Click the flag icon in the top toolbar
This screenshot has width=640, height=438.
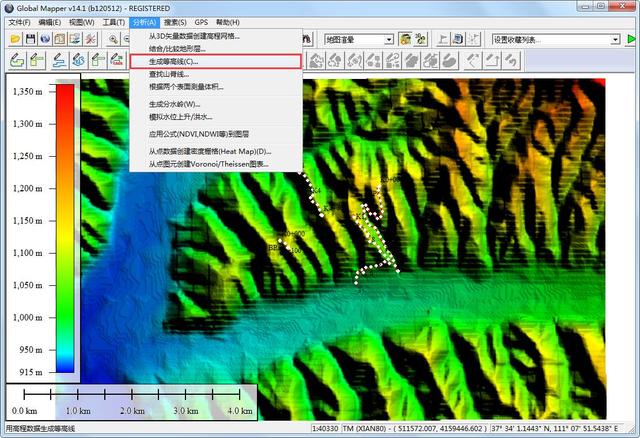442,39
